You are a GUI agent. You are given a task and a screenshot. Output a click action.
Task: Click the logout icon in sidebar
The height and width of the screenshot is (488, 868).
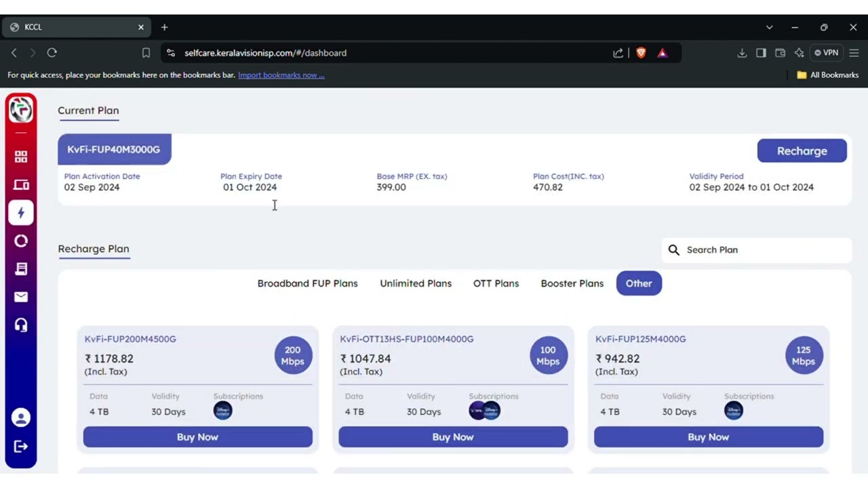coord(21,446)
